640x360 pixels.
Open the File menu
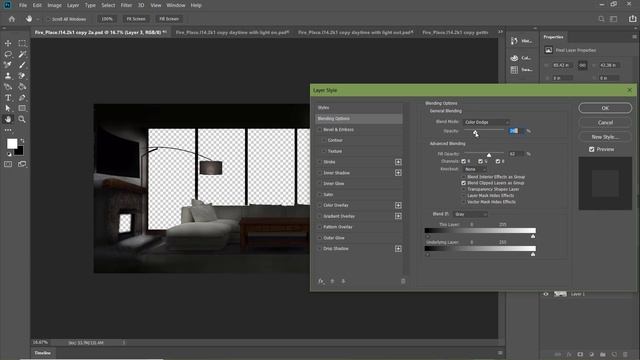tap(23, 5)
